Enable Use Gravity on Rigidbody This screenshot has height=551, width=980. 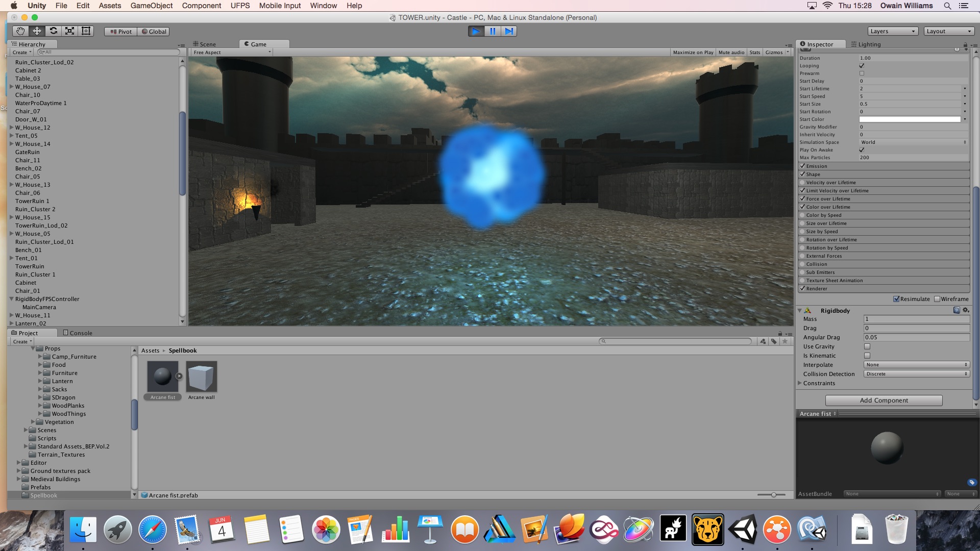pyautogui.click(x=867, y=346)
